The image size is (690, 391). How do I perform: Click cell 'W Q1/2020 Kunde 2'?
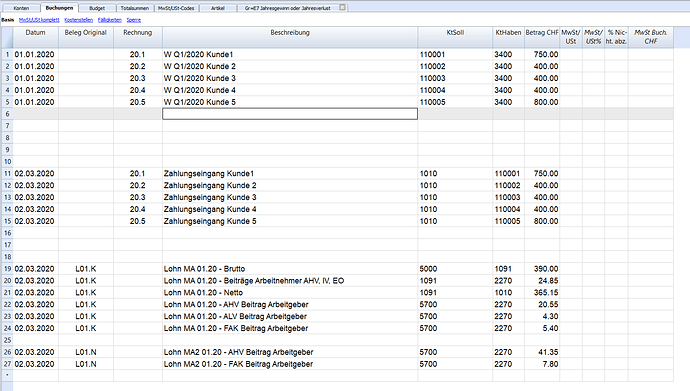(290, 66)
